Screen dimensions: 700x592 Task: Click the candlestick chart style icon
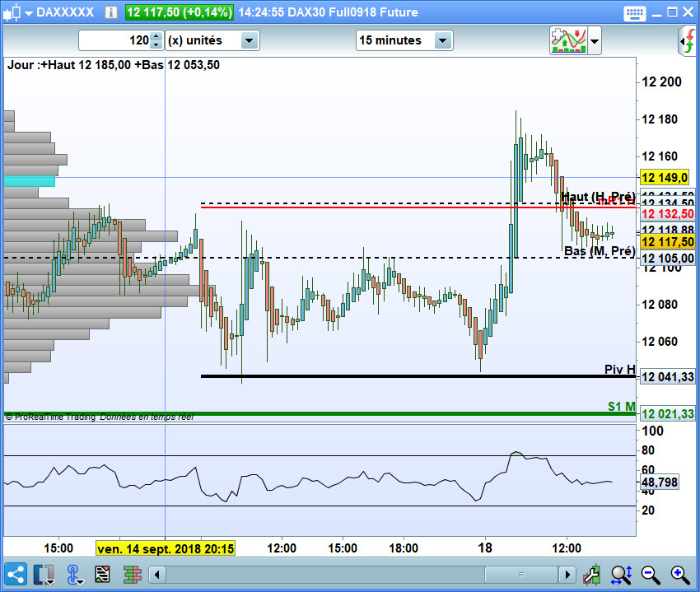[x=12, y=12]
